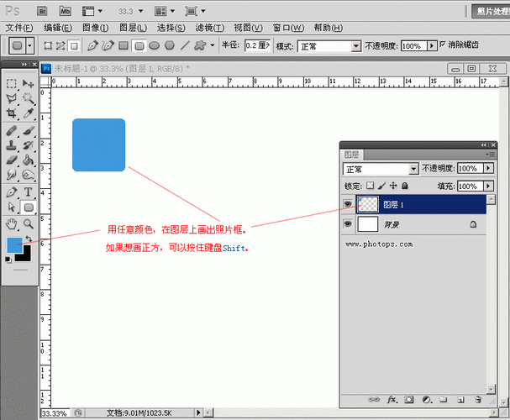The width and height of the screenshot is (510, 420).
Task: Click the blue foreground color swatch
Action: 15,245
